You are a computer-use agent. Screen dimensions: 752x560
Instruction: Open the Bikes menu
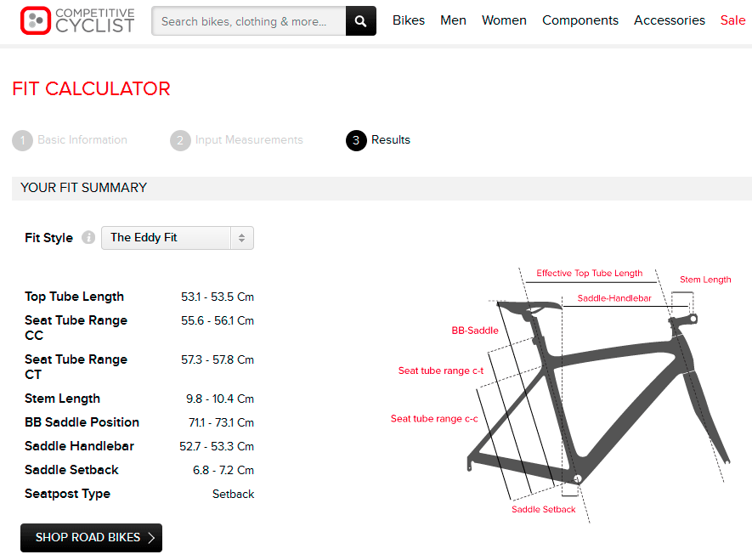(x=409, y=20)
